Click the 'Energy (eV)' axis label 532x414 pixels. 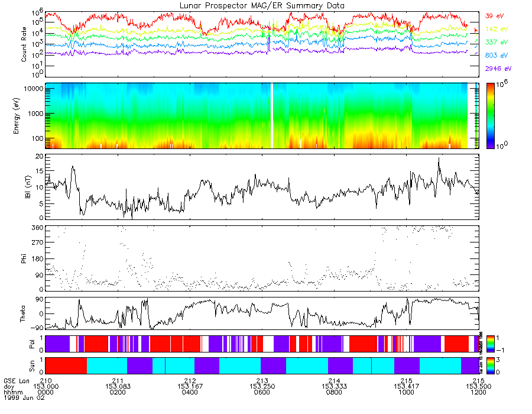[16, 116]
